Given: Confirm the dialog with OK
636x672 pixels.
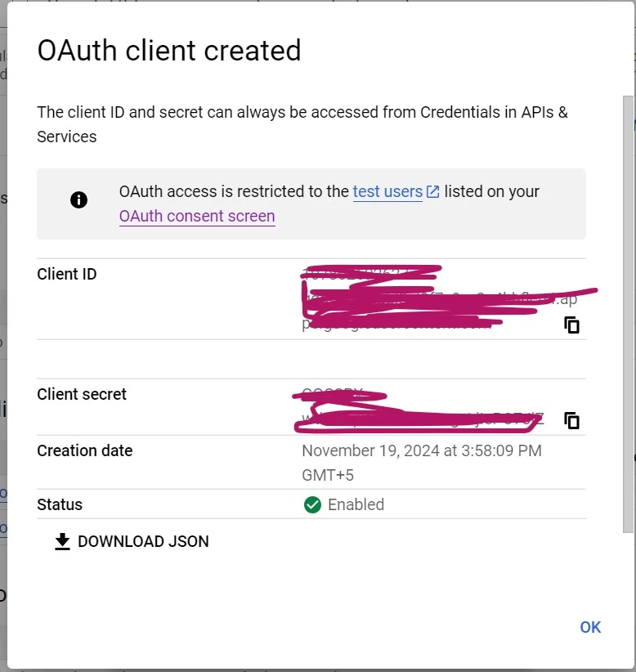Looking at the screenshot, I should click(590, 627).
